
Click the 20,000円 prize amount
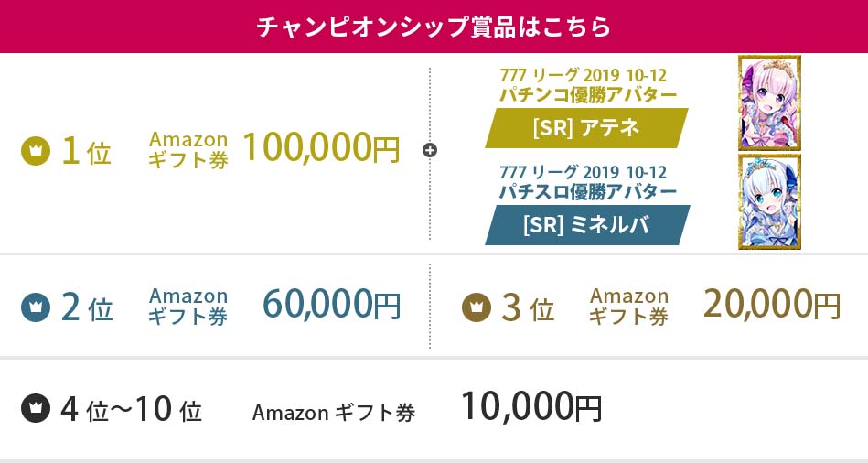(772, 306)
